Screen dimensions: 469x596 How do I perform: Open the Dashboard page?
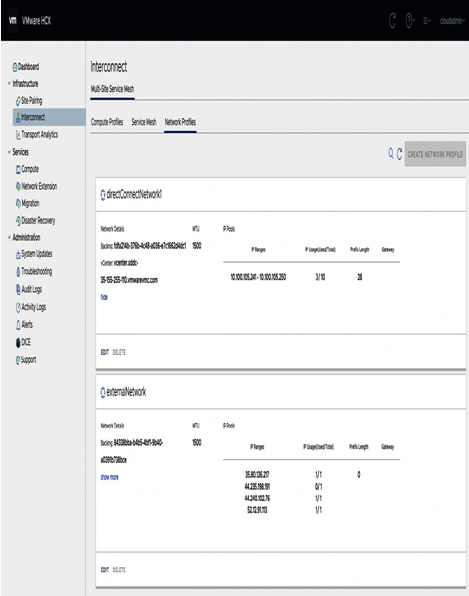[x=29, y=67]
